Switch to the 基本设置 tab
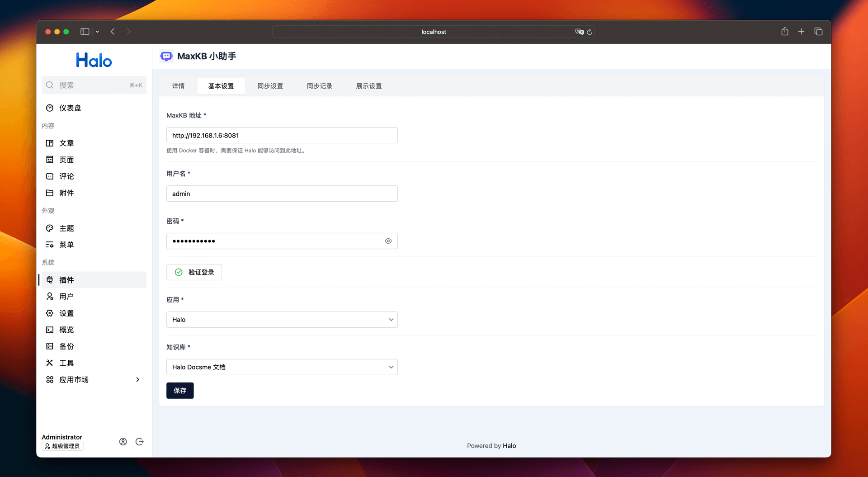 pyautogui.click(x=221, y=86)
